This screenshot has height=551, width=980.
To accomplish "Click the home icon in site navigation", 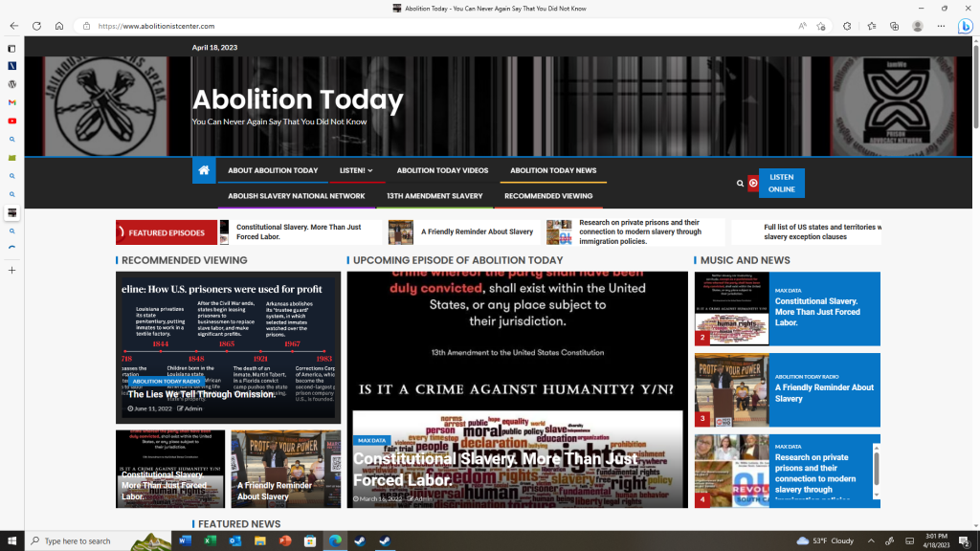I will (x=204, y=170).
